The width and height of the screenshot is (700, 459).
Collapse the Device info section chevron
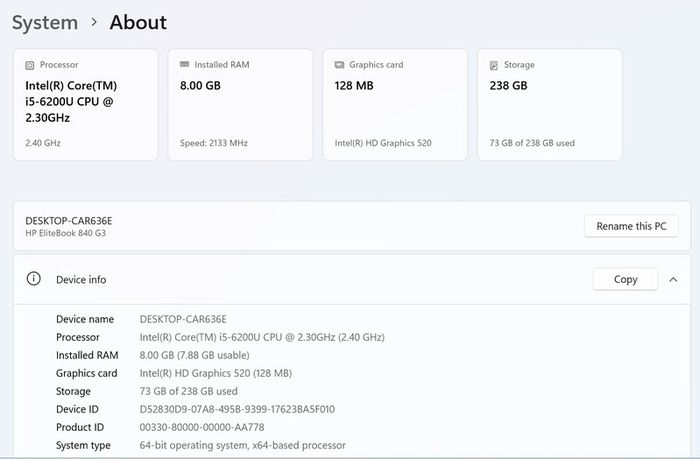pos(673,280)
